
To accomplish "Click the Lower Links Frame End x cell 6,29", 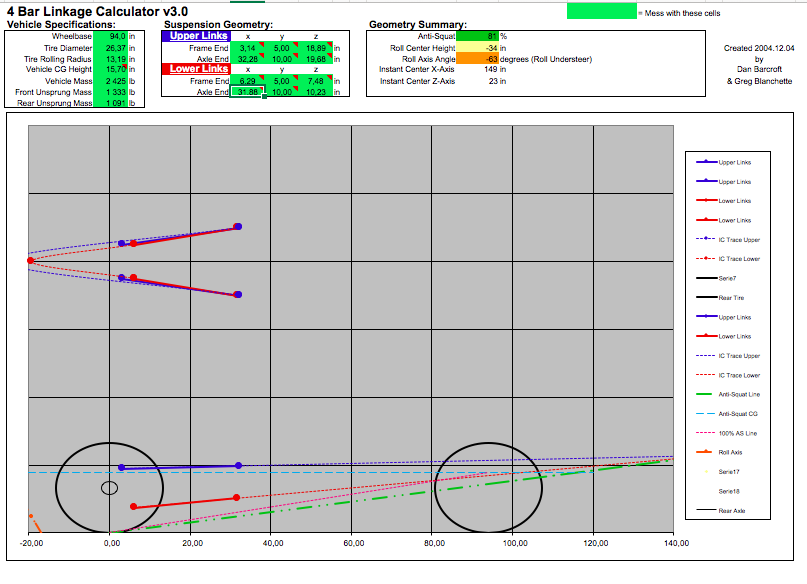I will (x=248, y=81).
